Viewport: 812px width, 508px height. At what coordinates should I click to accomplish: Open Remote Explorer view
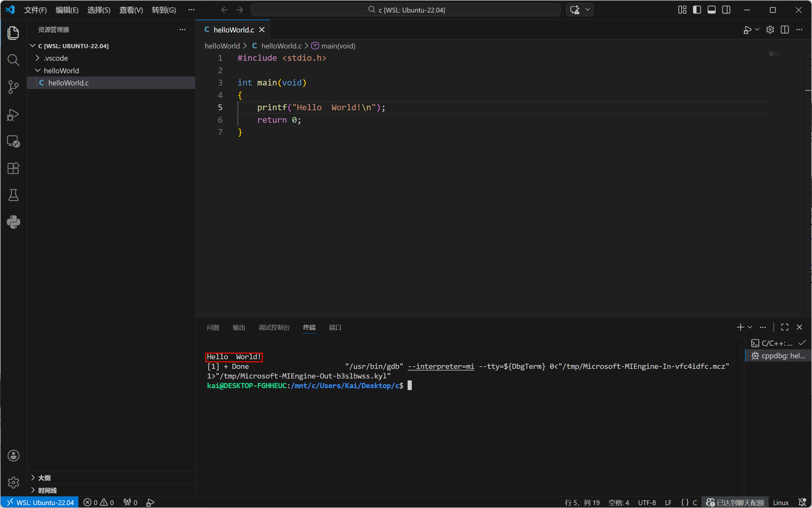tap(13, 141)
